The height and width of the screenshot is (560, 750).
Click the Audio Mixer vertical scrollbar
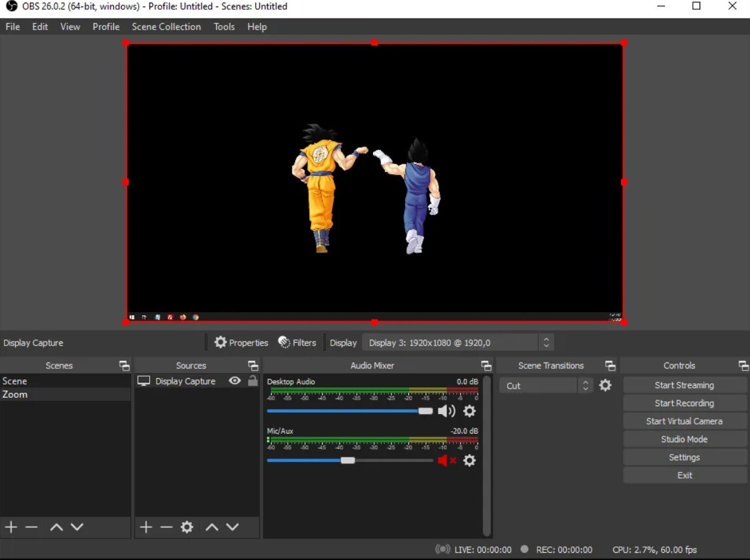pos(487,456)
